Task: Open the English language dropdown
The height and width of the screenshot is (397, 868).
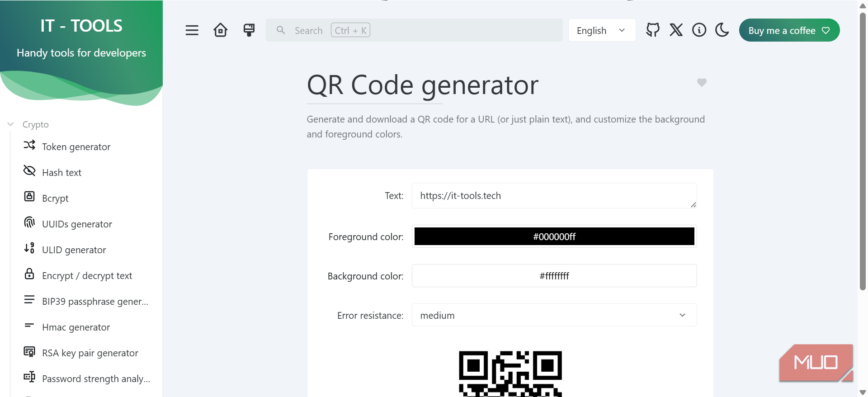Action: pyautogui.click(x=602, y=30)
